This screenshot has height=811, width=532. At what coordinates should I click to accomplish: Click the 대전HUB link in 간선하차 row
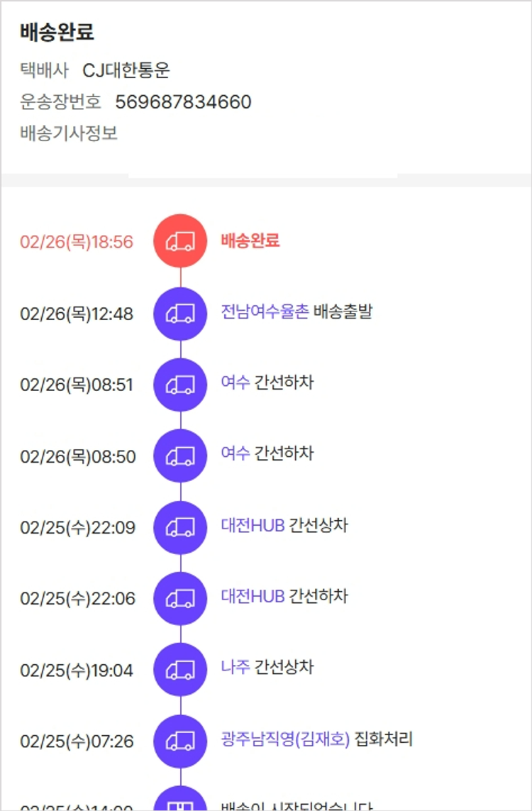tap(253, 597)
